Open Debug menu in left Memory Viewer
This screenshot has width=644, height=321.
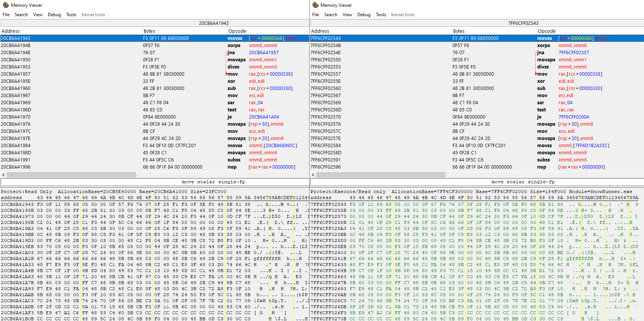click(x=54, y=15)
